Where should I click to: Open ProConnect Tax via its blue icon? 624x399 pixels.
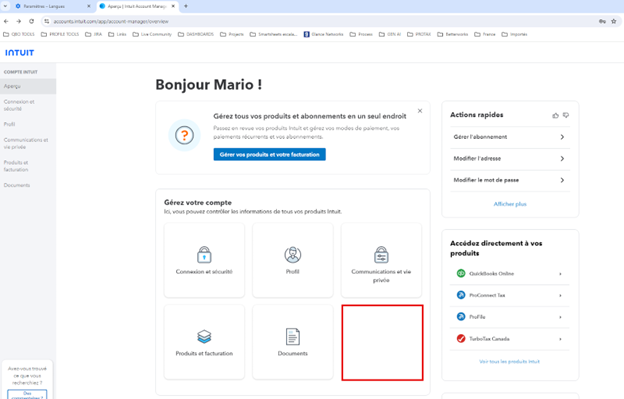(461, 295)
